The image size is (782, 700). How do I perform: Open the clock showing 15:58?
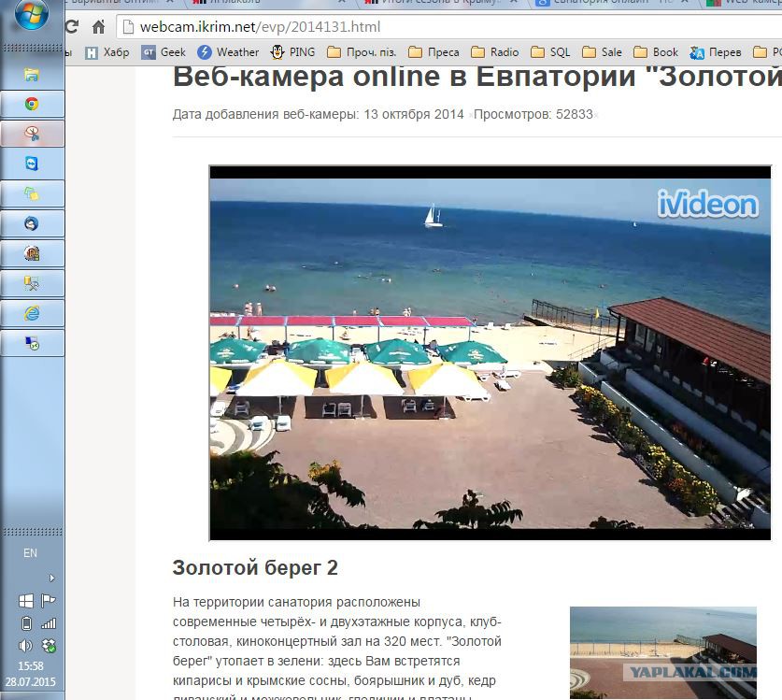pyautogui.click(x=31, y=666)
